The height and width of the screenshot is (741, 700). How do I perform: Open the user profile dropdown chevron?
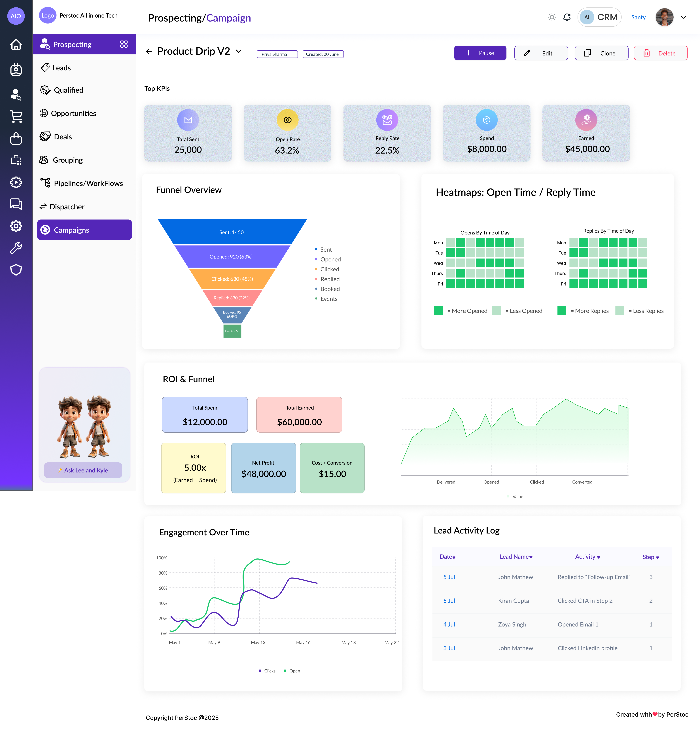[684, 17]
